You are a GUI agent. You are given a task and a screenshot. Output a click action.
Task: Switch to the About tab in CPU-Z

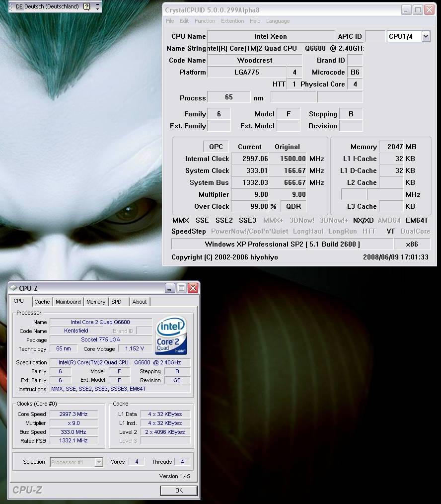click(140, 302)
